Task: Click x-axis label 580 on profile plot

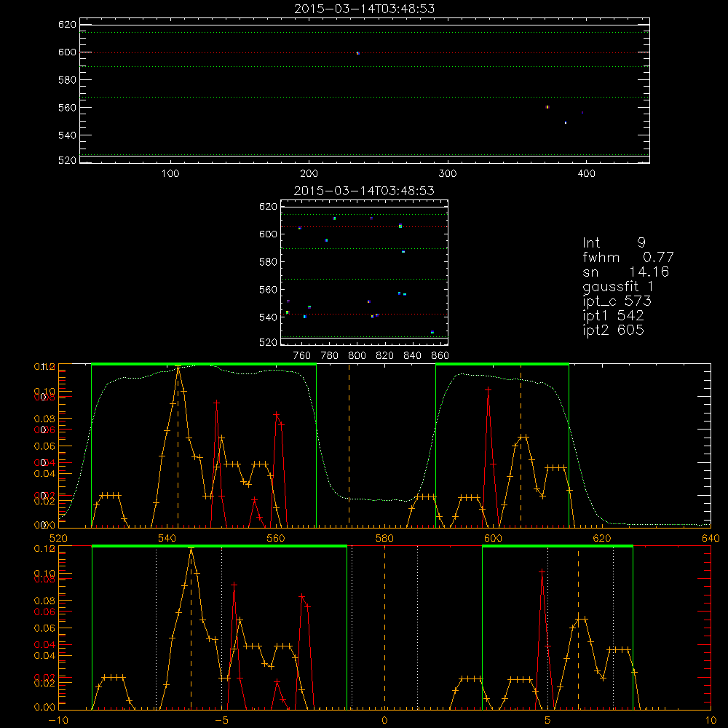Action: point(384,539)
